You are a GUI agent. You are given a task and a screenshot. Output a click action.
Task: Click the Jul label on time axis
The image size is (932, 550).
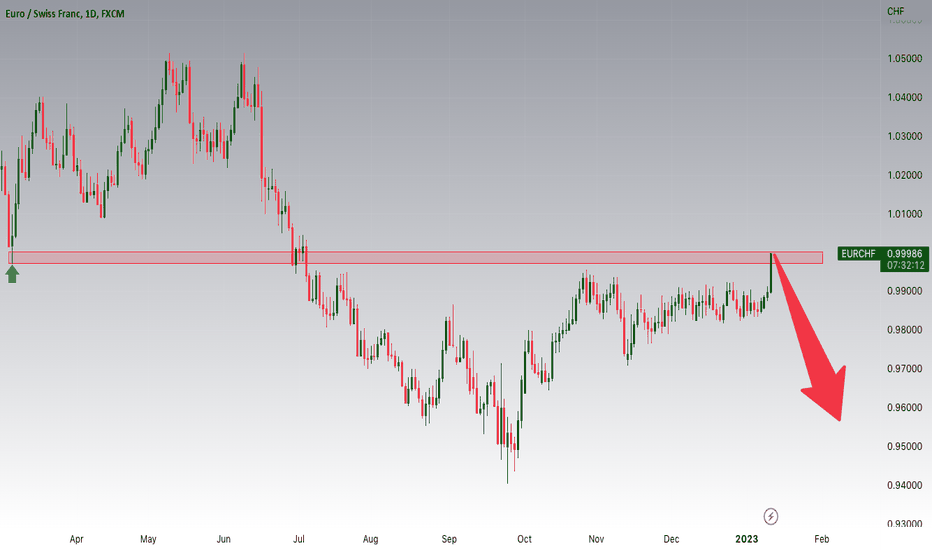click(298, 539)
